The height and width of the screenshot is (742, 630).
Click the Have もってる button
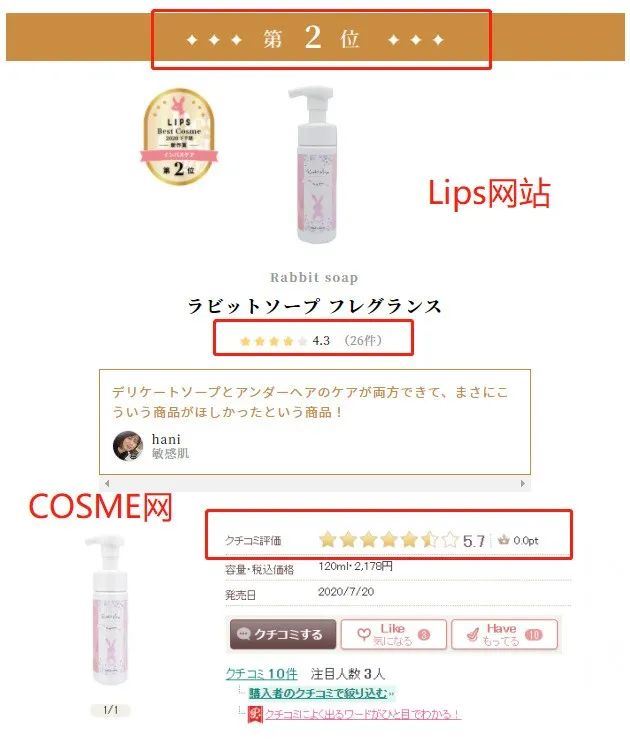click(x=504, y=634)
